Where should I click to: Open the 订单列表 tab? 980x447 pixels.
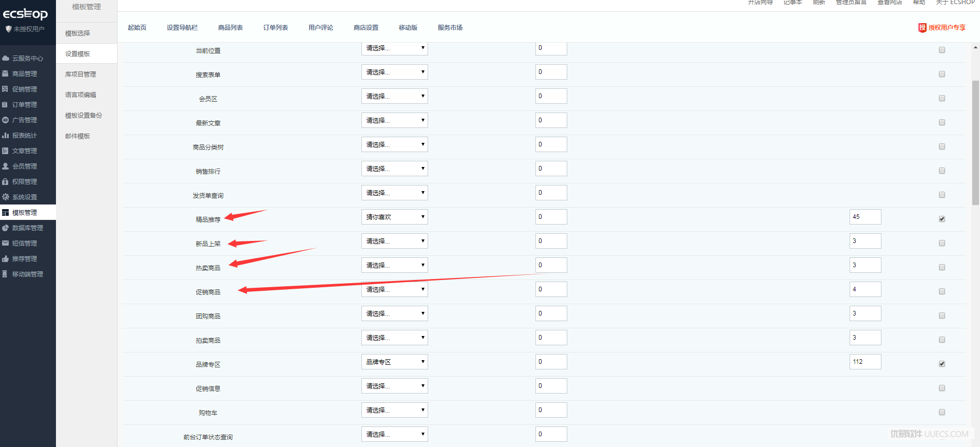[x=276, y=28]
